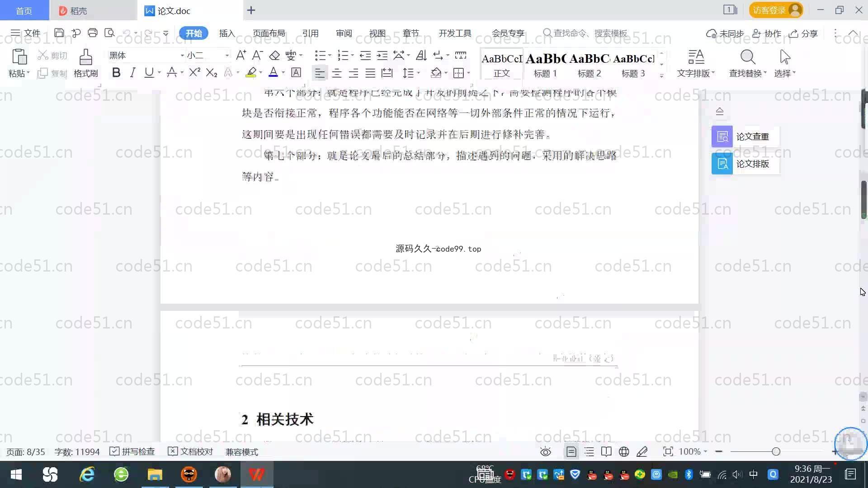
Task: Click the zoom slider handle
Action: coord(776,452)
